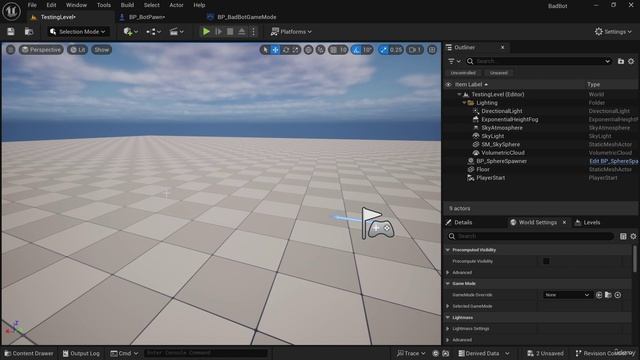The image size is (640, 360).
Task: Open the viewport options menu button
Action: point(11,50)
